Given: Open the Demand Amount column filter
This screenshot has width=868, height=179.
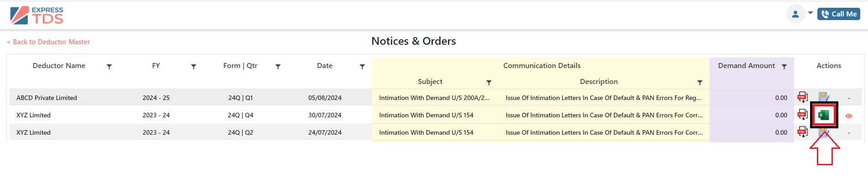Looking at the screenshot, I should pos(784,67).
